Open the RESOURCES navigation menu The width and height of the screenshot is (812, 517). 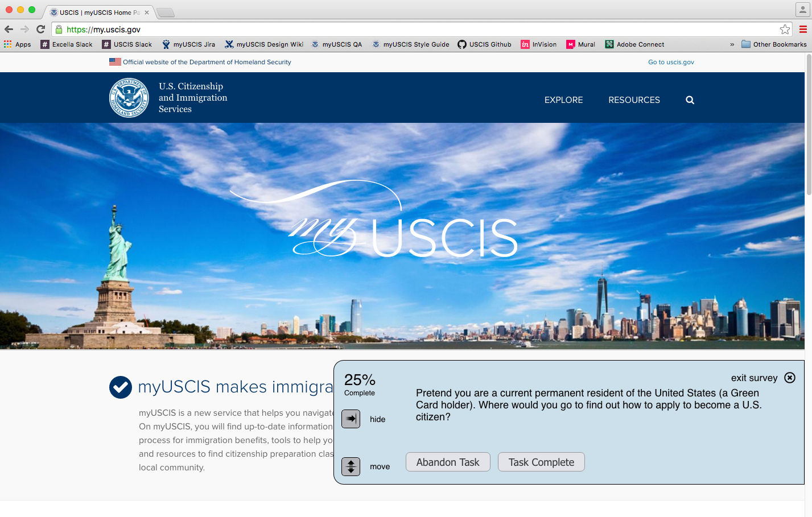coord(634,100)
